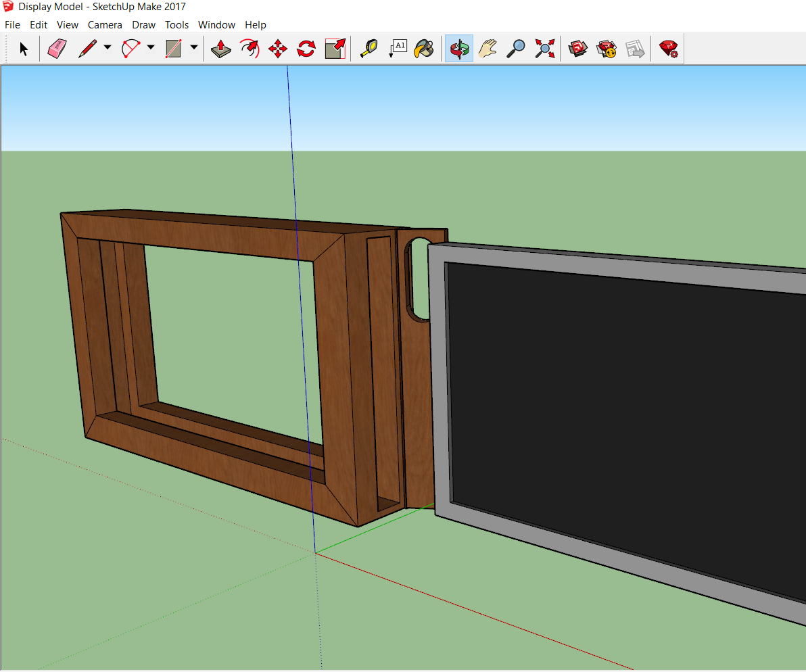This screenshot has height=672, width=806.
Task: Open the 3D Warehouse Get Models tool
Action: pyautogui.click(x=577, y=48)
